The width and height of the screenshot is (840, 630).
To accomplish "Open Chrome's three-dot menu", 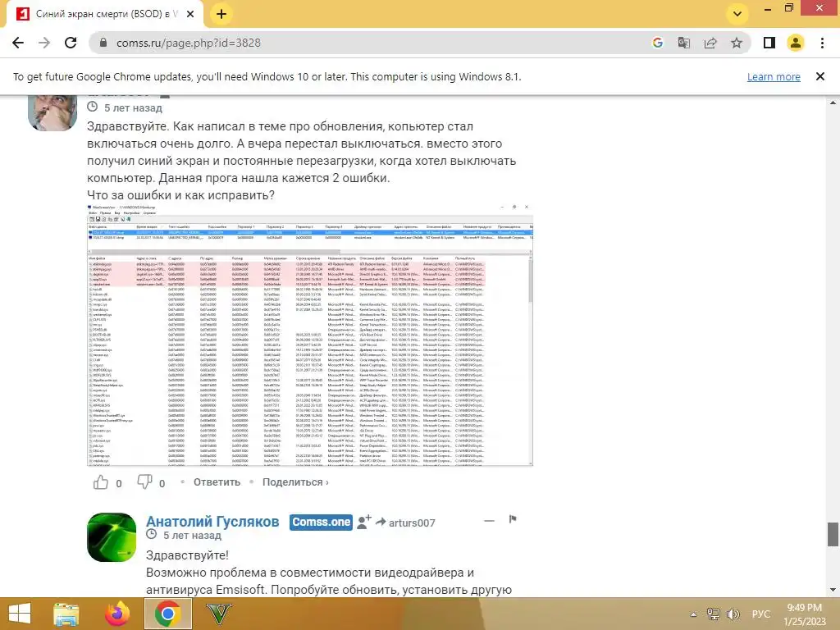I will 822,43.
